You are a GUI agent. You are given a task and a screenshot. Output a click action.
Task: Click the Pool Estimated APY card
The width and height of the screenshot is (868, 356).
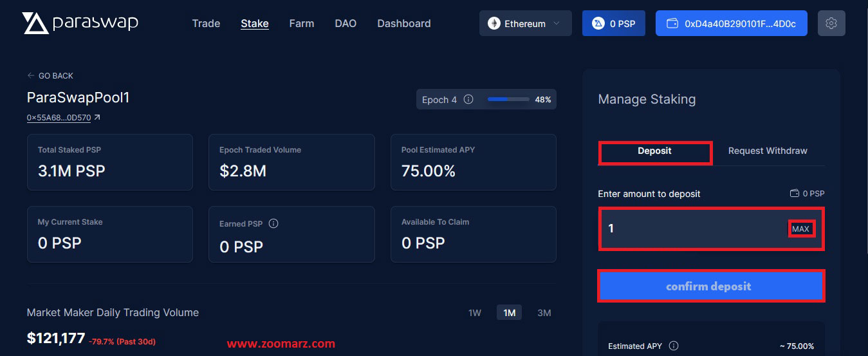(474, 162)
